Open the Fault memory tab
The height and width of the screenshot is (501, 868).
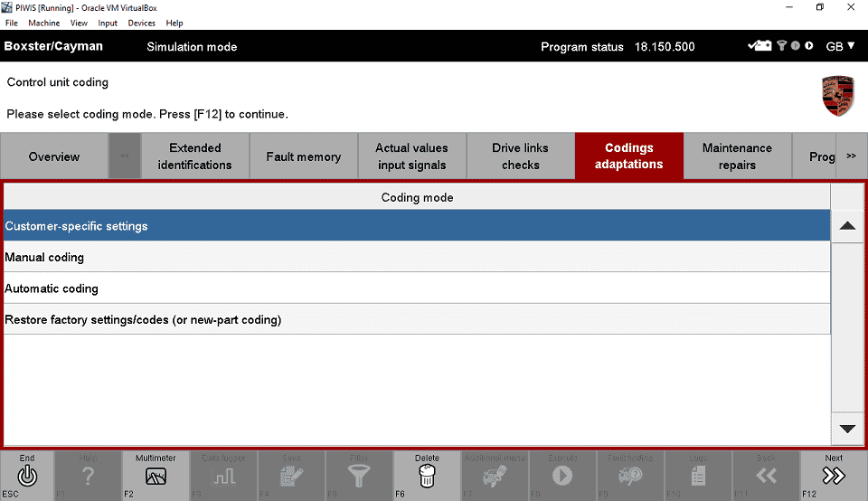[303, 156]
